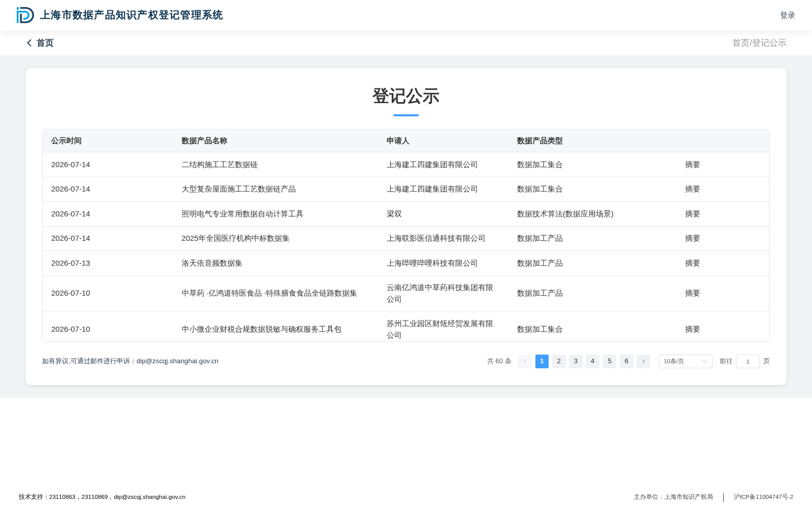Select page 1 in pagination
The height and width of the screenshot is (508, 812).
pos(542,361)
